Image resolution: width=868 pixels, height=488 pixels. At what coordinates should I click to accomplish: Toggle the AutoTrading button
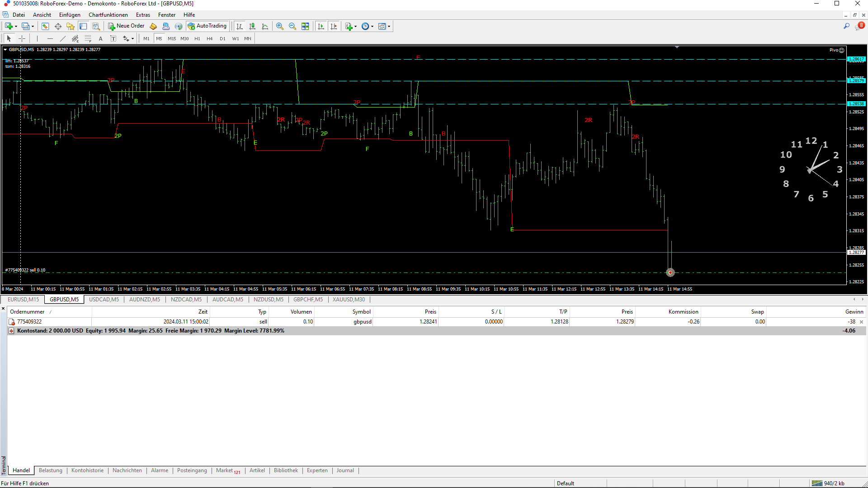click(207, 26)
